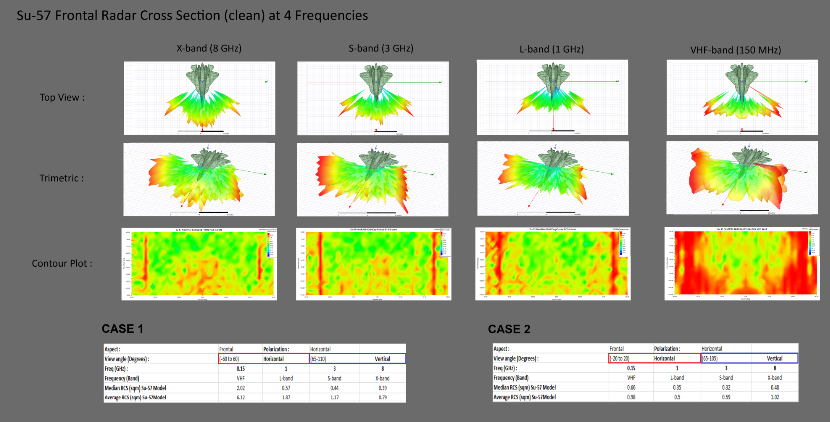The height and width of the screenshot is (422, 830).
Task: Click CASE 2 median RCS value 0.48
Action: pos(774,388)
